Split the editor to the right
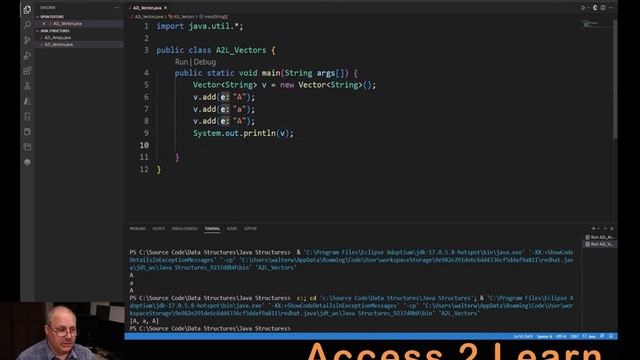 pyautogui.click(x=603, y=8)
